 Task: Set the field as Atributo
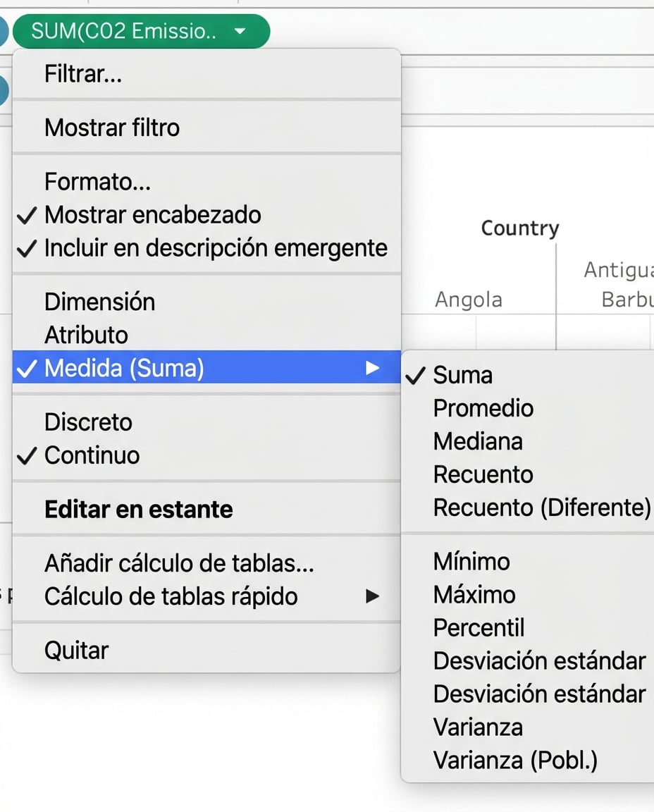click(87, 335)
